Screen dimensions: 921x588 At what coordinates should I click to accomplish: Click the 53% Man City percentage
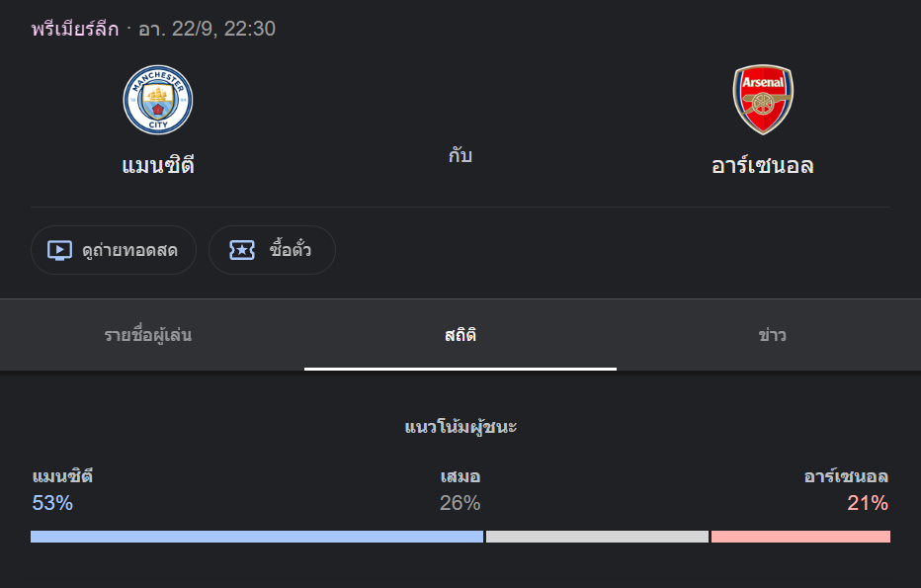52,503
